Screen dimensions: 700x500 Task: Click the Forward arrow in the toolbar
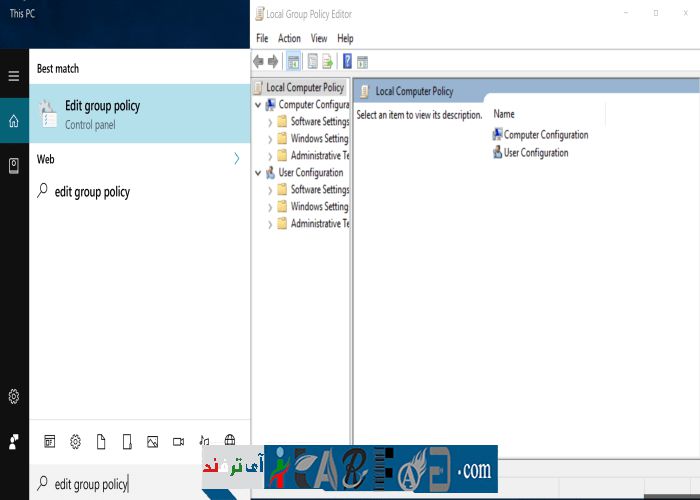pos(273,62)
